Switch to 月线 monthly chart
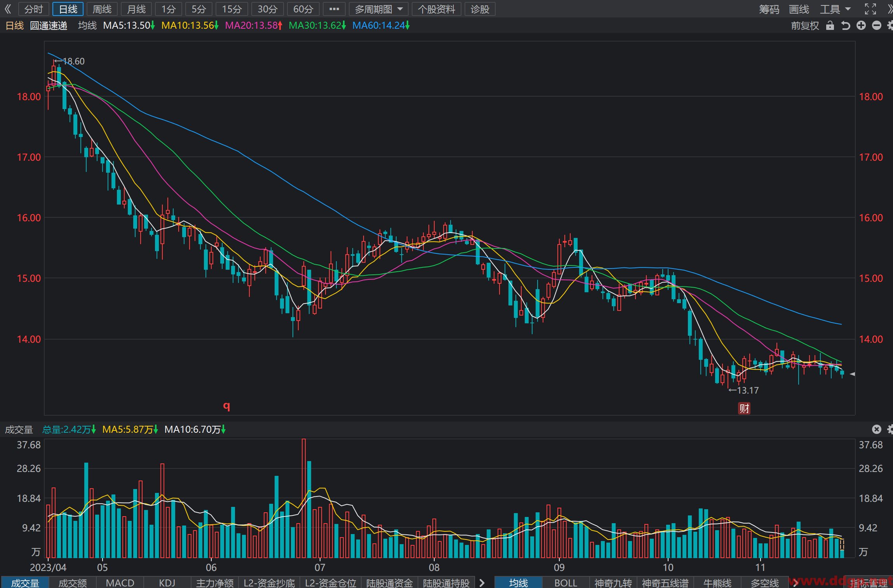 (136, 9)
